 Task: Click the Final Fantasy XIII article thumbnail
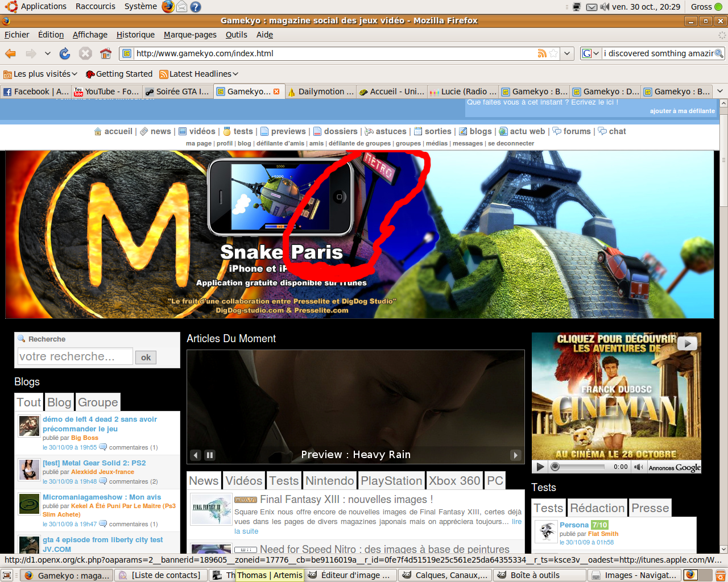point(211,509)
